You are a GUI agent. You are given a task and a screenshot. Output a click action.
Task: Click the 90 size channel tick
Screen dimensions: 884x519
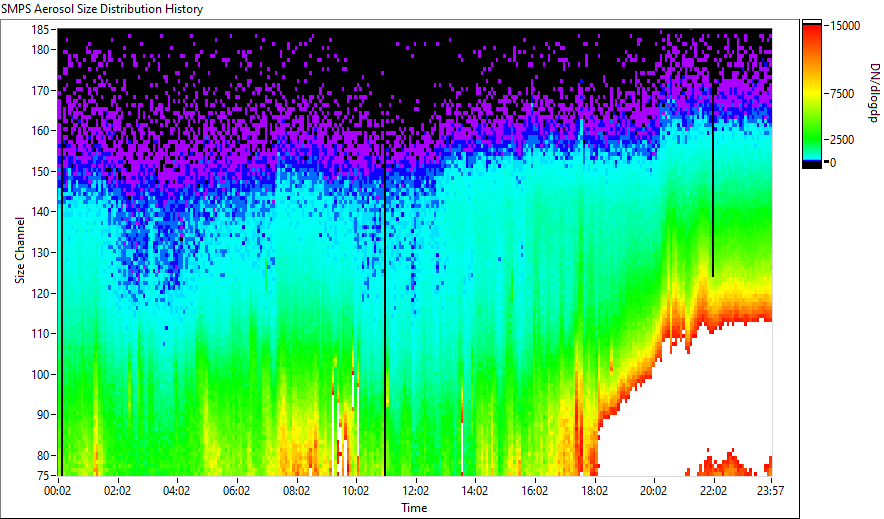tap(42, 415)
